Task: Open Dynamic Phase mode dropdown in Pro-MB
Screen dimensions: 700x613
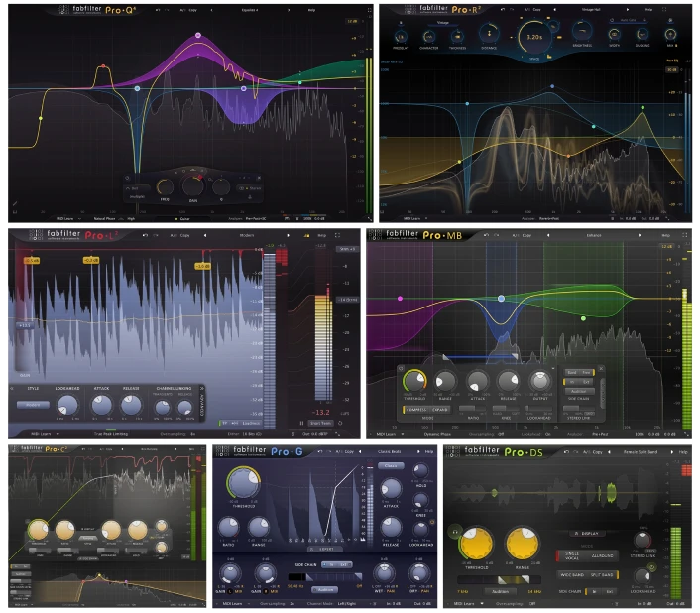Action: [437, 434]
